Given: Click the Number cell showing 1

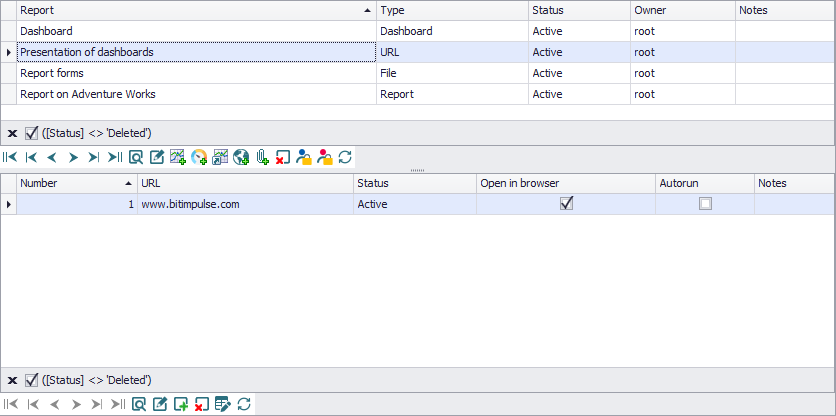Looking at the screenshot, I should [77, 204].
